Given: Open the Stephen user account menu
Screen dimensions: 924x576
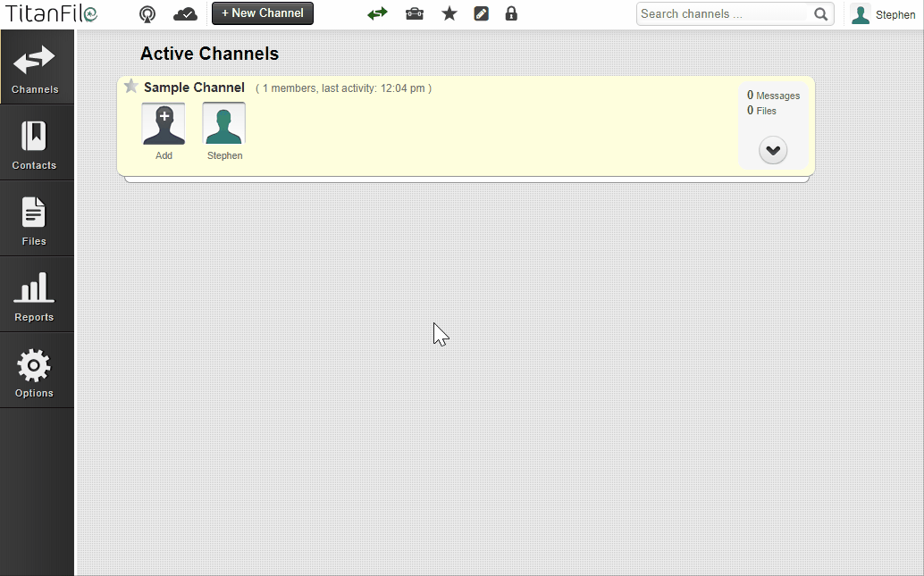Looking at the screenshot, I should coord(883,14).
